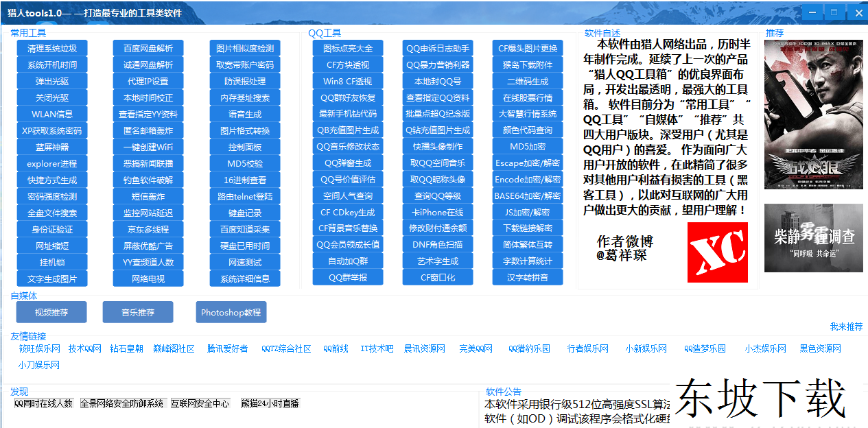Open the Win8 CF透视 tool

pos(348,81)
